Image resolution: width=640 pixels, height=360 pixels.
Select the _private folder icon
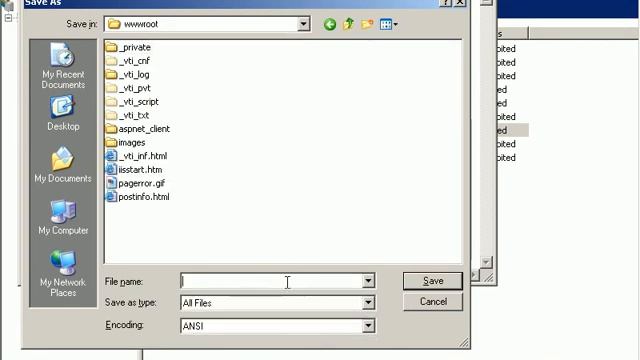(111, 47)
